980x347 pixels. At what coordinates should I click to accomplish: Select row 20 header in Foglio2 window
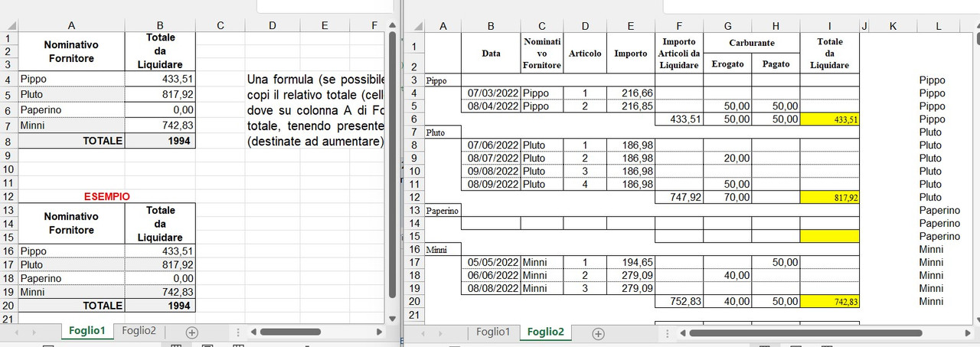tap(414, 301)
